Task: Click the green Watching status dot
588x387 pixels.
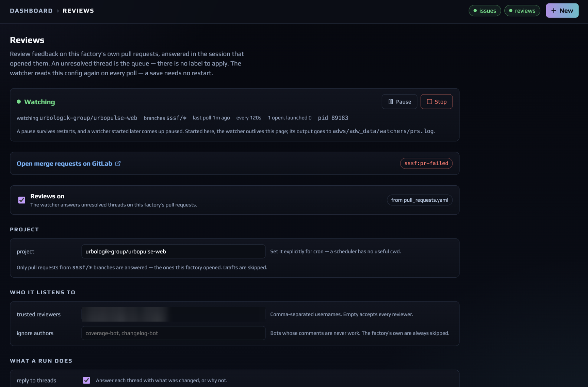Action: pyautogui.click(x=19, y=102)
